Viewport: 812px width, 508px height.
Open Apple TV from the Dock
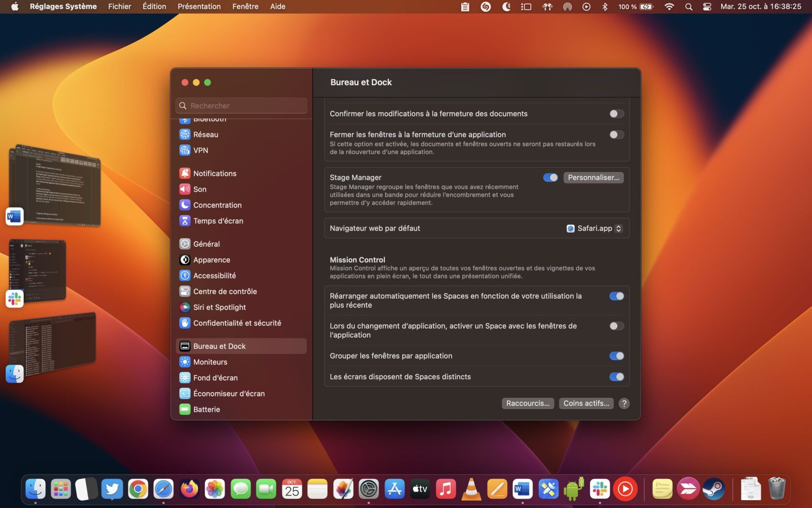click(x=420, y=489)
